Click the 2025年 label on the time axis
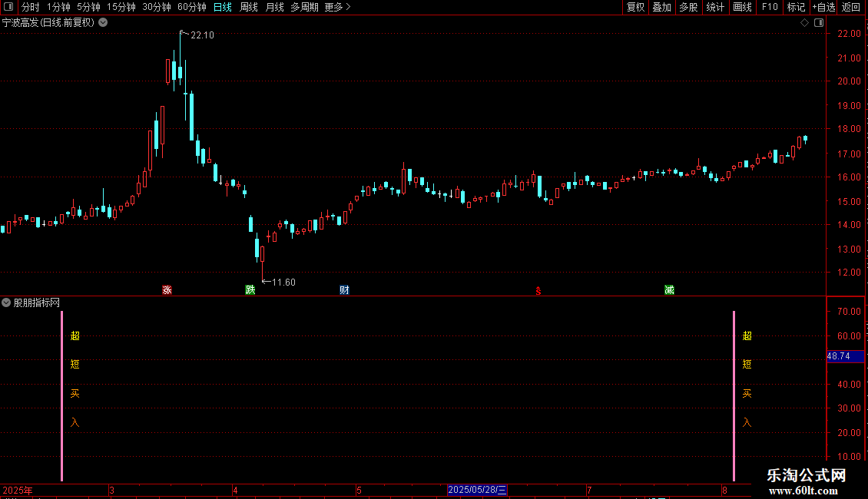The image size is (868, 499). click(x=17, y=490)
